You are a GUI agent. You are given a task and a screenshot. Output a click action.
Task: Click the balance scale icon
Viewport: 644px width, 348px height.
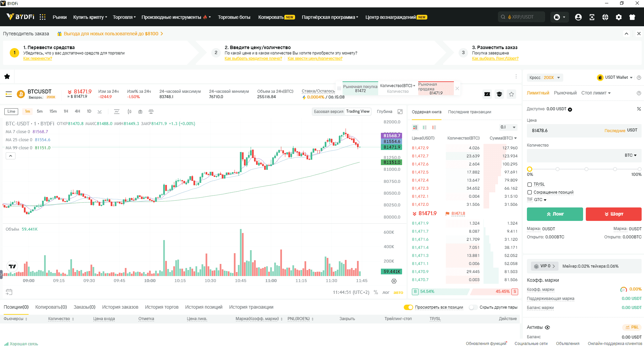coord(151,111)
